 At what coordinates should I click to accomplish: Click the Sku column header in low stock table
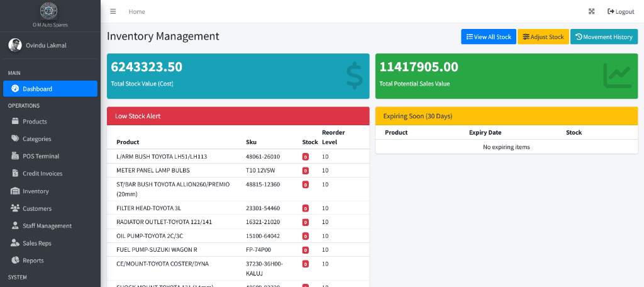tap(251, 142)
